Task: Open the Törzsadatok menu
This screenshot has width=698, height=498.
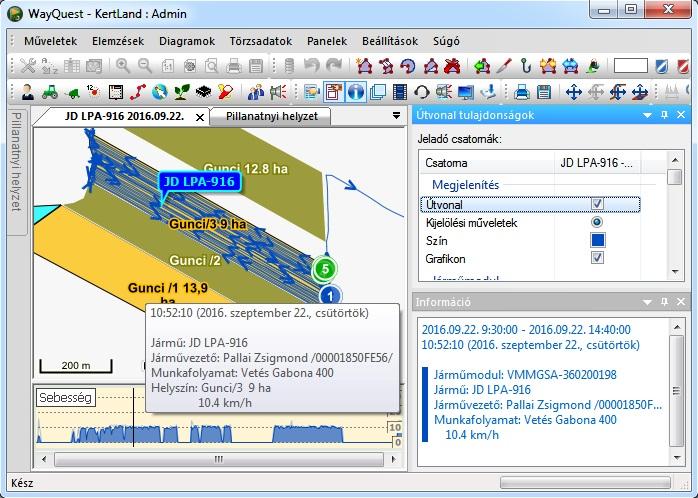Action: [261, 41]
